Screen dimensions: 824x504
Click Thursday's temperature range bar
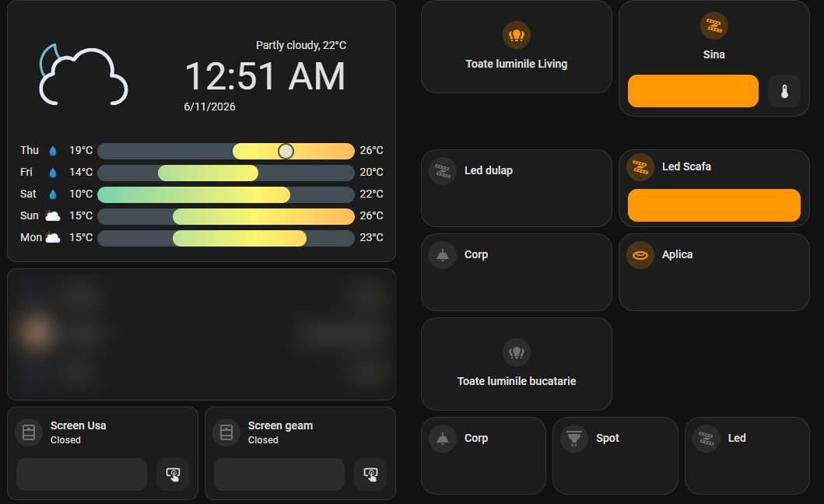pyautogui.click(x=226, y=151)
